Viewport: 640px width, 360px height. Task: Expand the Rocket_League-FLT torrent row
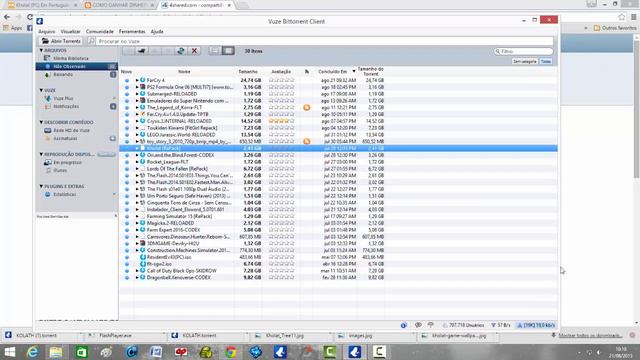click(x=137, y=162)
